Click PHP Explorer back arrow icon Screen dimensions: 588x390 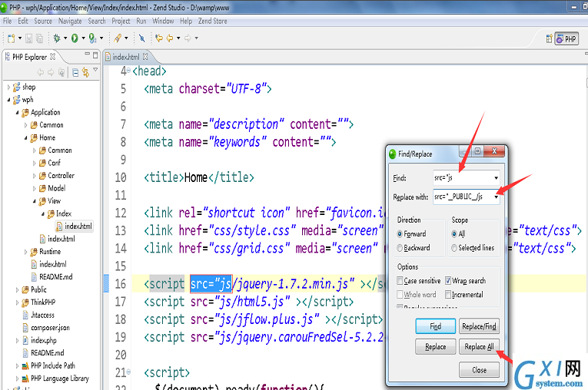point(40,72)
